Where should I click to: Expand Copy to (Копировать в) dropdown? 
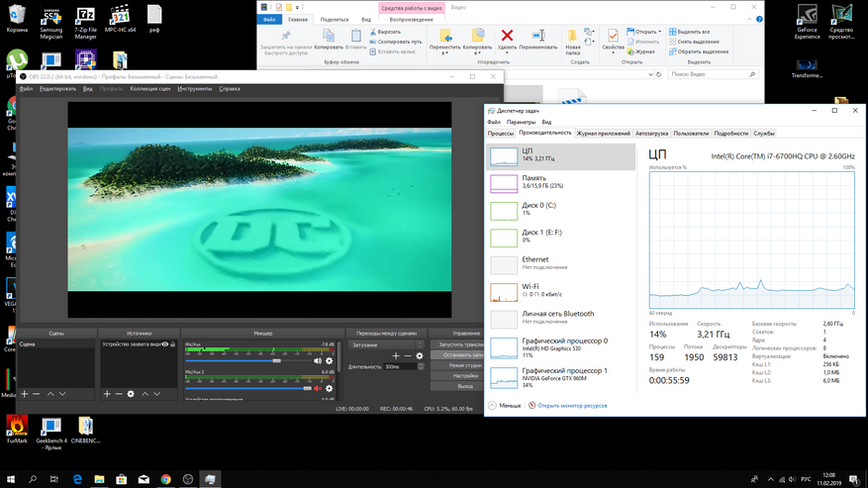tap(477, 53)
